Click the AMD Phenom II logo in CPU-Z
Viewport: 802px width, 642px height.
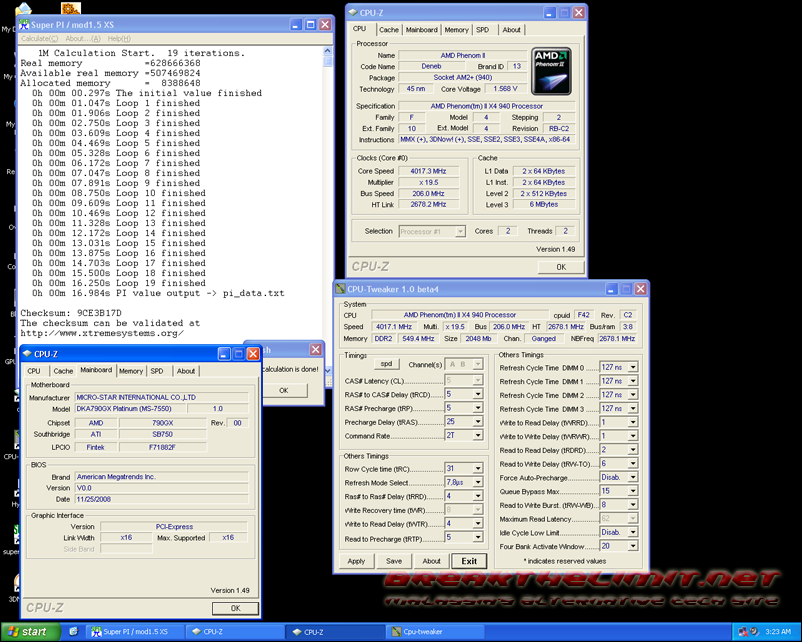551,71
